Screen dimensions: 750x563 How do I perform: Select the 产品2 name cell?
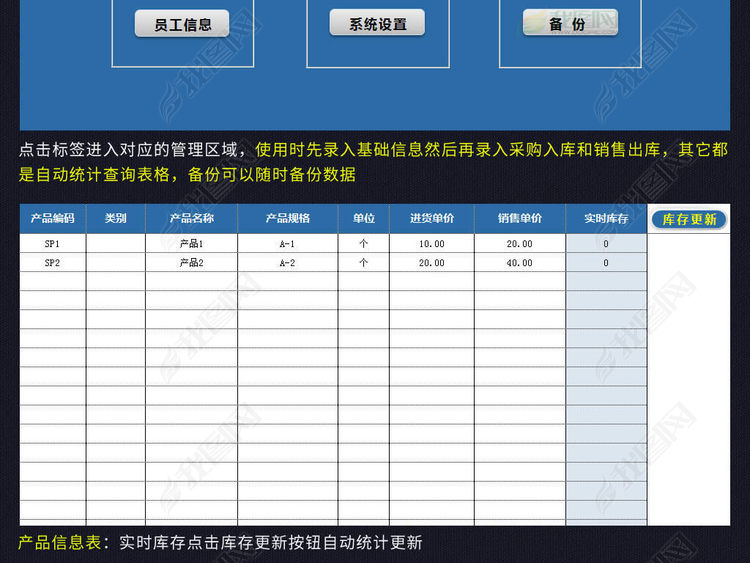(x=191, y=263)
